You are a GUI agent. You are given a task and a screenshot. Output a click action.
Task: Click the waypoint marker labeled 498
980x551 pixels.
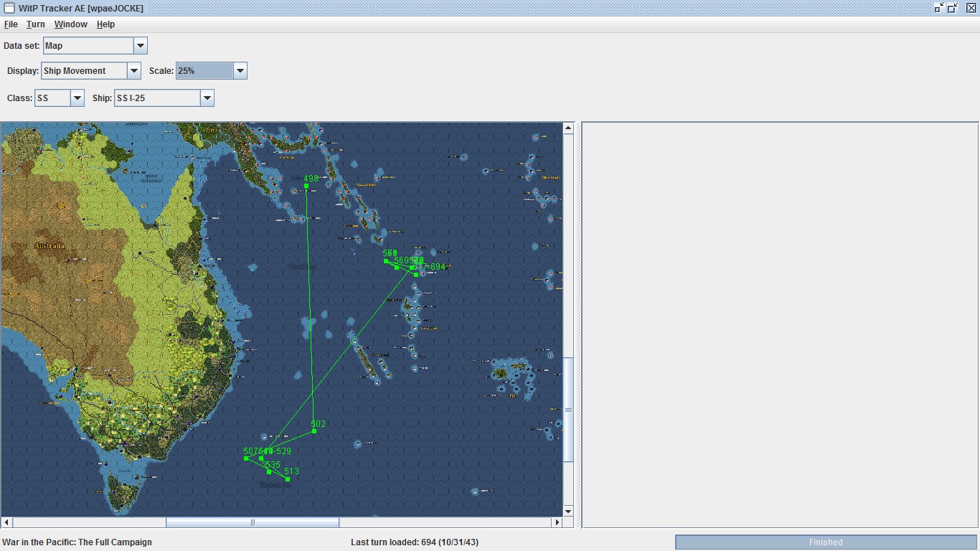click(306, 186)
